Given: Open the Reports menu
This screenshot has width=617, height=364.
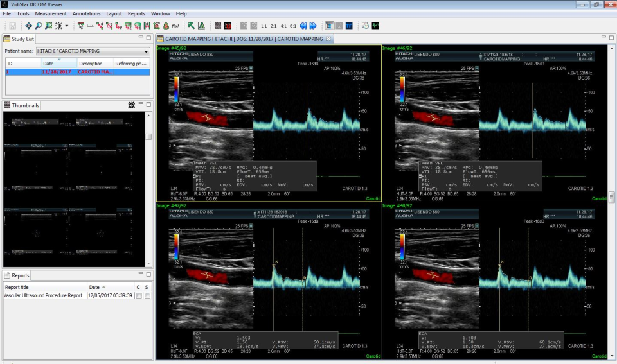Looking at the screenshot, I should click(136, 13).
